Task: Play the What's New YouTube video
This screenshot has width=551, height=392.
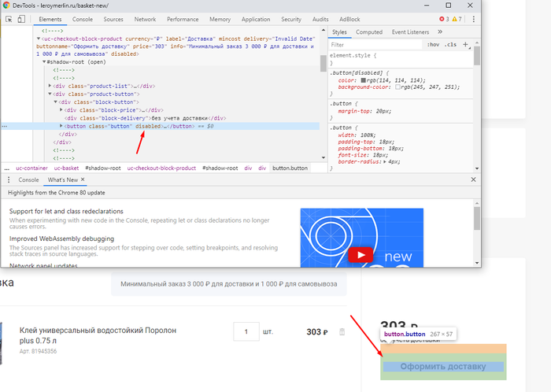Action: tap(361, 254)
